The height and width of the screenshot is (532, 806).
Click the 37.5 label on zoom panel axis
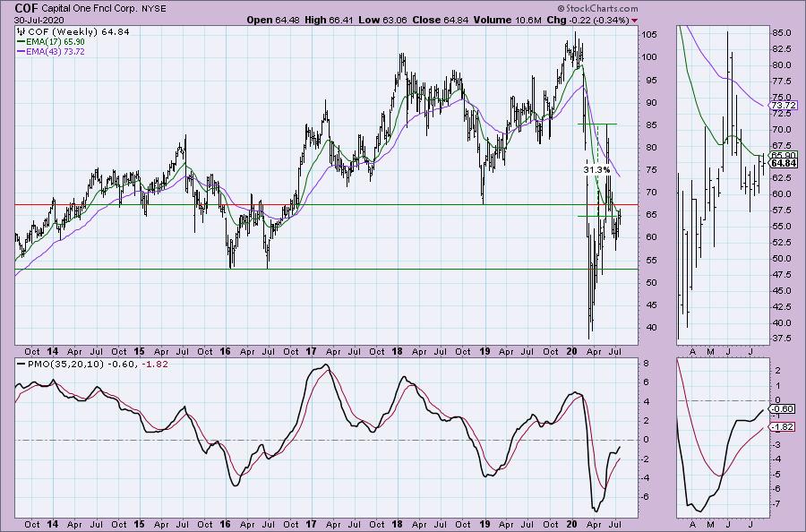[x=781, y=339]
